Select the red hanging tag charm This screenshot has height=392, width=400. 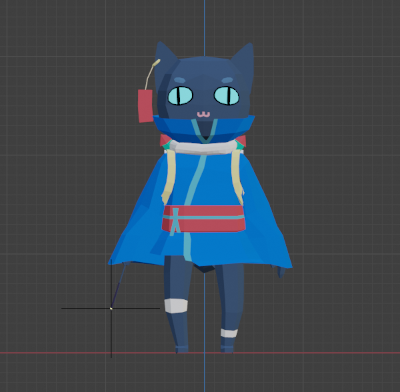145,106
